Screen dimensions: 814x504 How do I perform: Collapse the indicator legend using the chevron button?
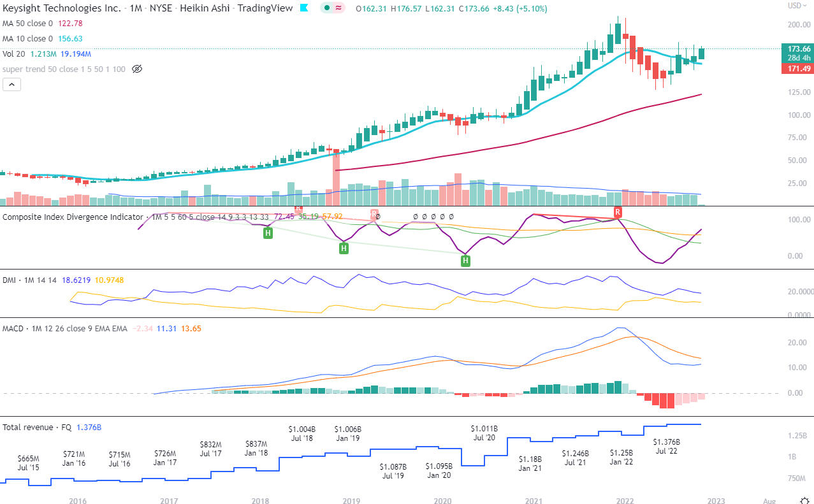(x=11, y=84)
